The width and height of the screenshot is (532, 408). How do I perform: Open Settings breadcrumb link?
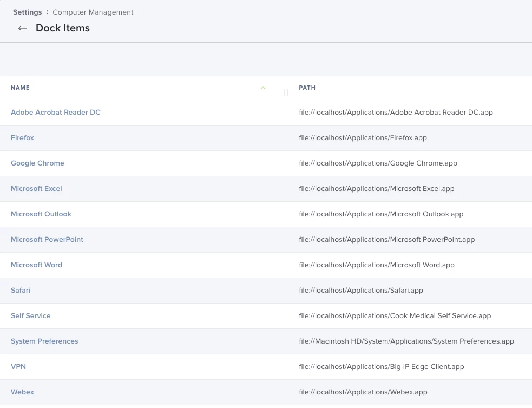27,12
